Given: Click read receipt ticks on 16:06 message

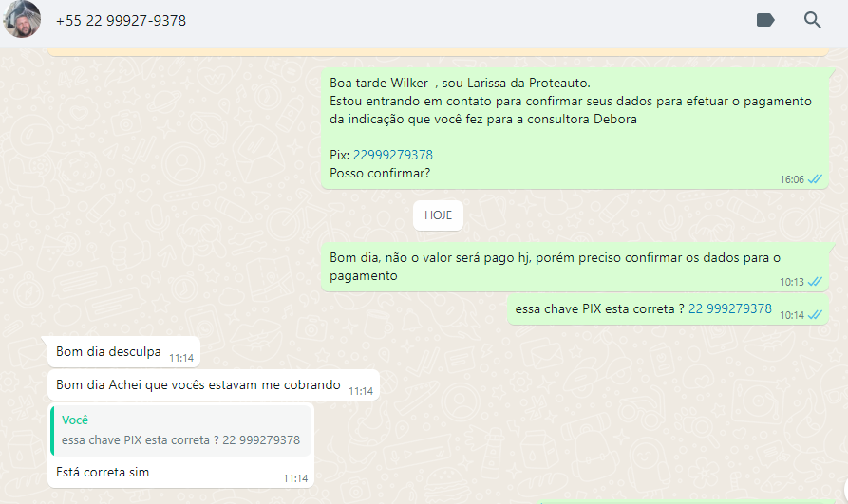Looking at the screenshot, I should (x=815, y=179).
